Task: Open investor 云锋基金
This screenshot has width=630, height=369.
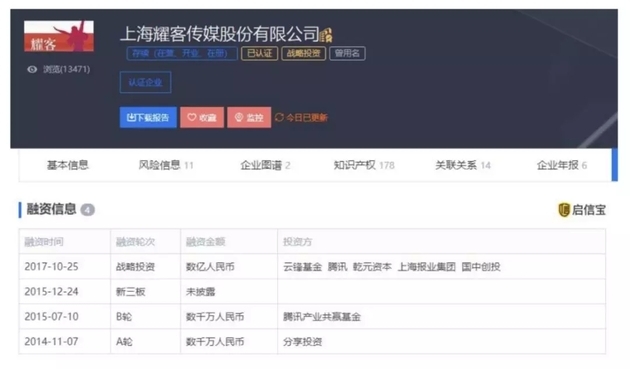Action: click(x=303, y=267)
